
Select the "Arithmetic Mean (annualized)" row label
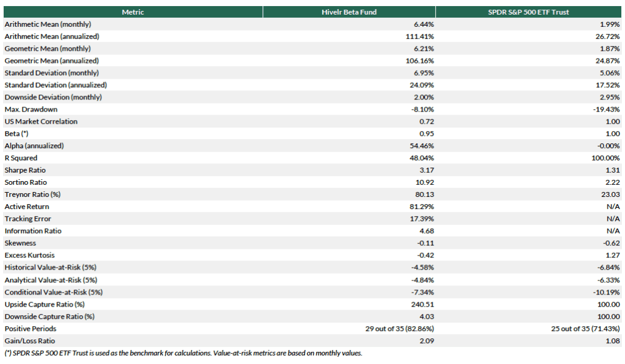click(52, 36)
